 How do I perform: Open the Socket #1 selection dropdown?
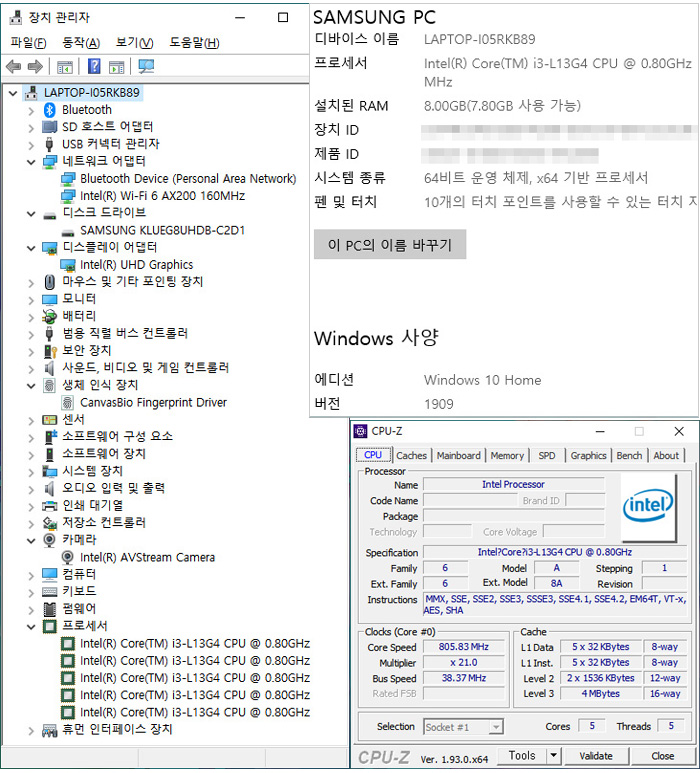(496, 727)
